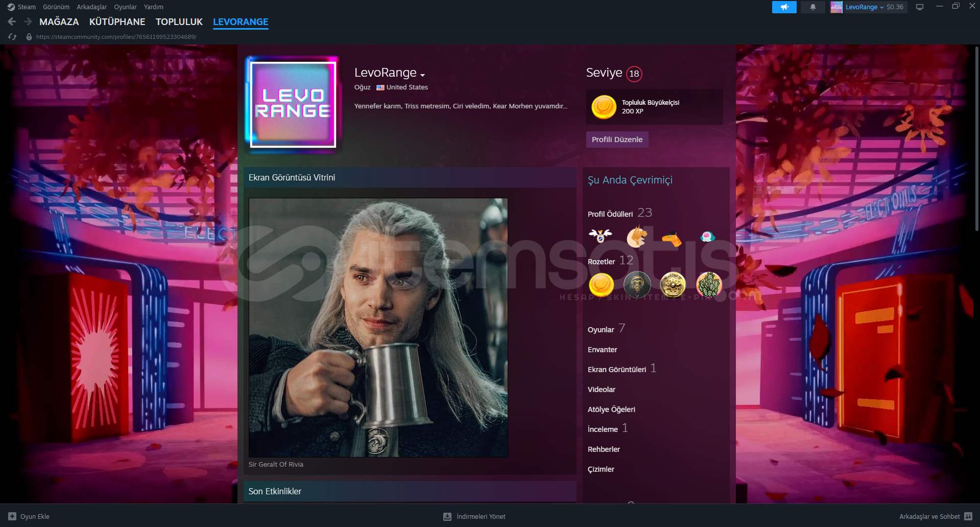Click the teal gem profile award
The height and width of the screenshot is (527, 980).
coord(707,236)
